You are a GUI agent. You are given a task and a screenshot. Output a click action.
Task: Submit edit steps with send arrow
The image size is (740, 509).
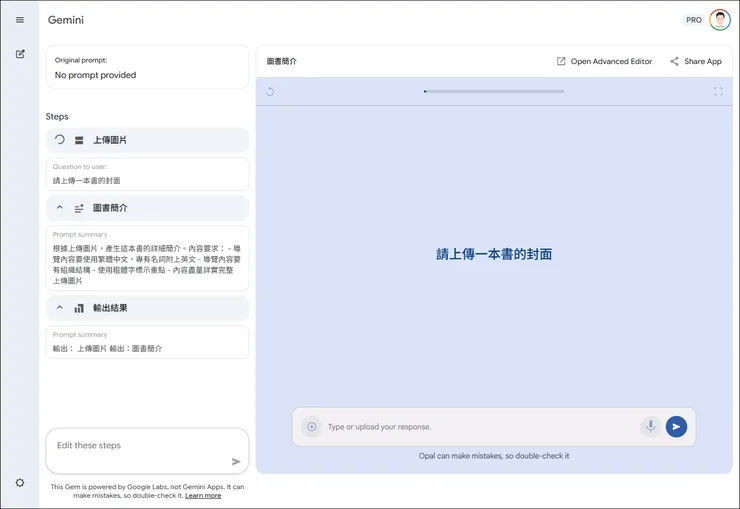[x=236, y=462]
